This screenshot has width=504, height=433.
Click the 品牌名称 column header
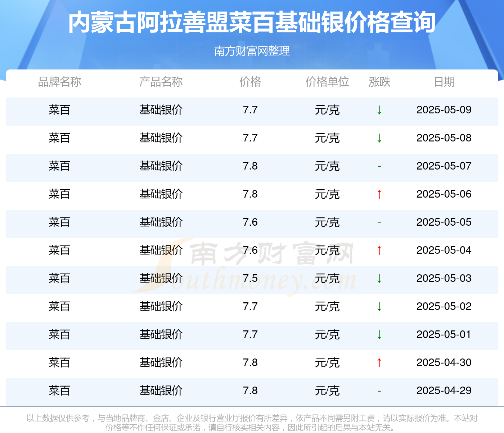(59, 82)
